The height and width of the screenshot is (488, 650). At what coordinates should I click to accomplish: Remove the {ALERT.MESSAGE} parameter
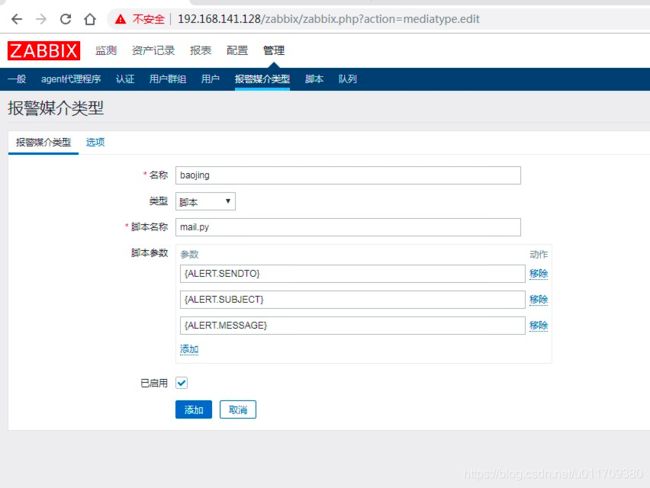[538, 325]
